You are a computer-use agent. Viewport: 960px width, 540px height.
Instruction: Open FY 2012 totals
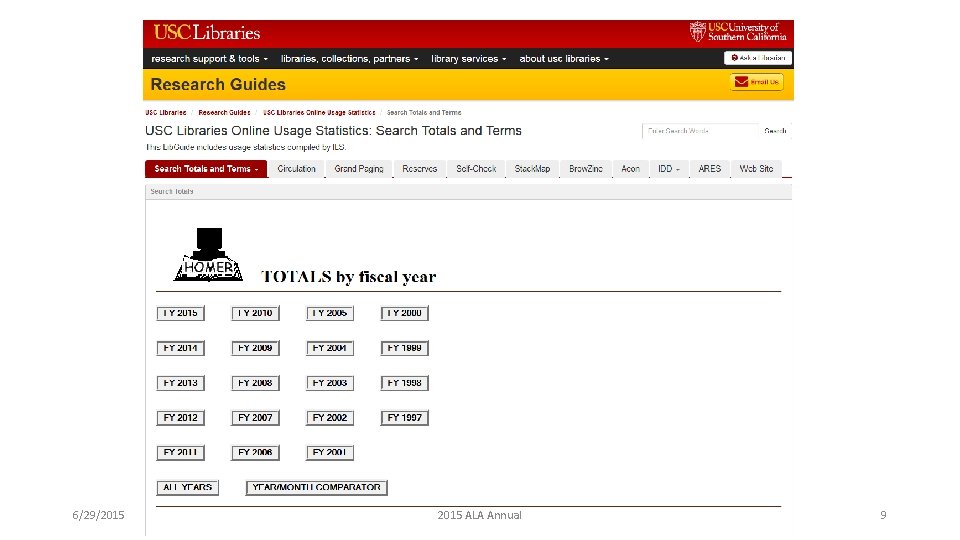[180, 418]
